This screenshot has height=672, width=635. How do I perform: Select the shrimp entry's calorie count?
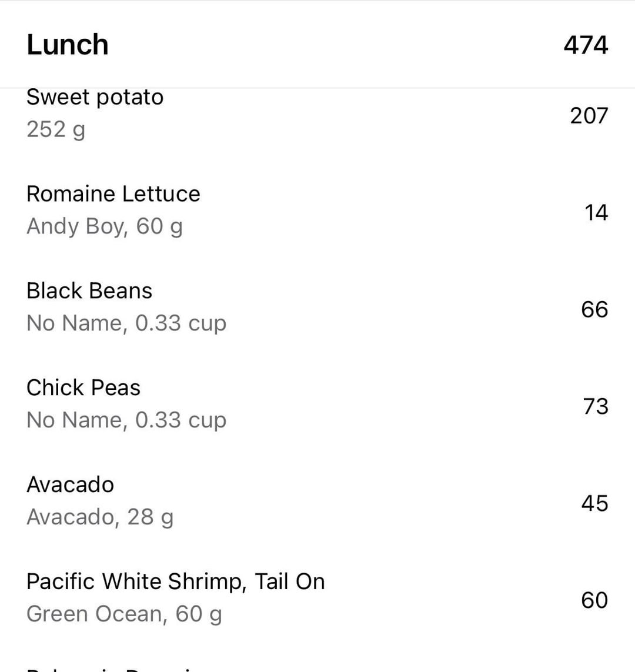tap(594, 600)
